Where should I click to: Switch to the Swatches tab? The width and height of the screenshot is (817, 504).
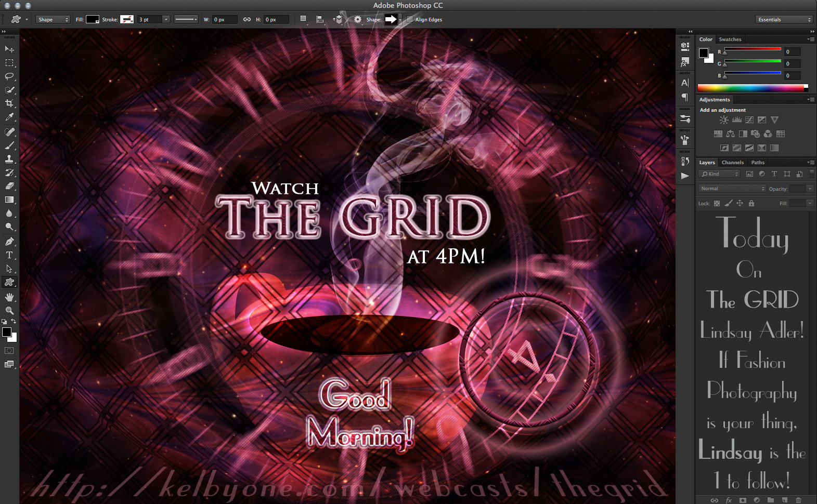730,39
